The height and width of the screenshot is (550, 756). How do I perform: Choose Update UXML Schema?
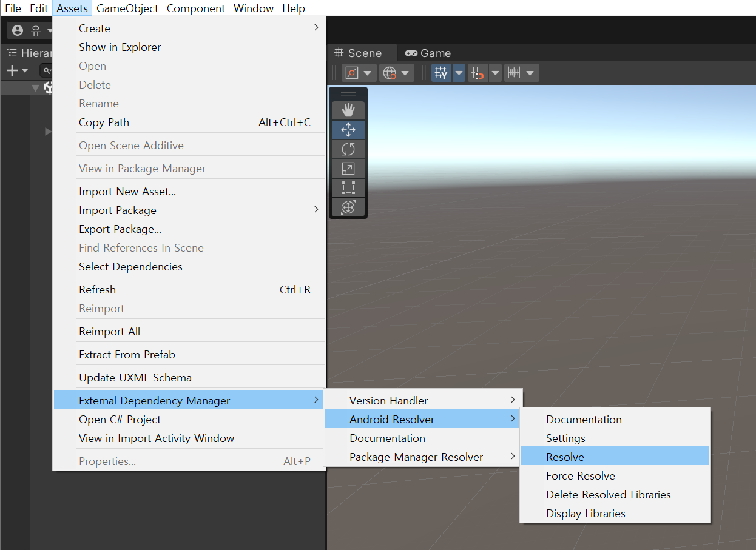[x=189, y=378]
